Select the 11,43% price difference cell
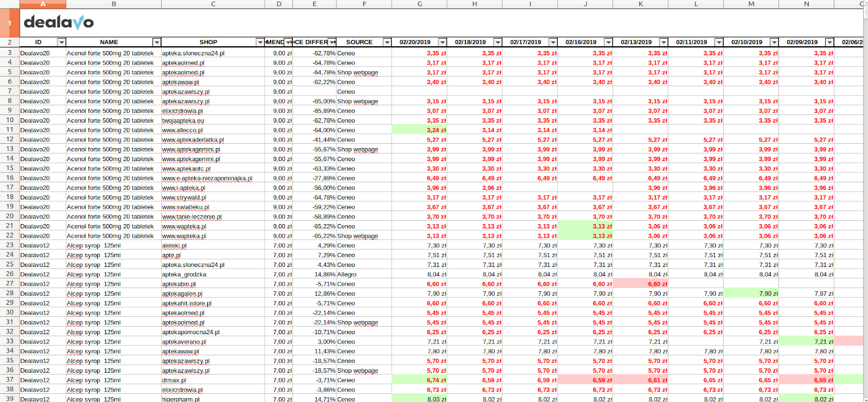The width and height of the screenshot is (868, 402). [x=315, y=351]
